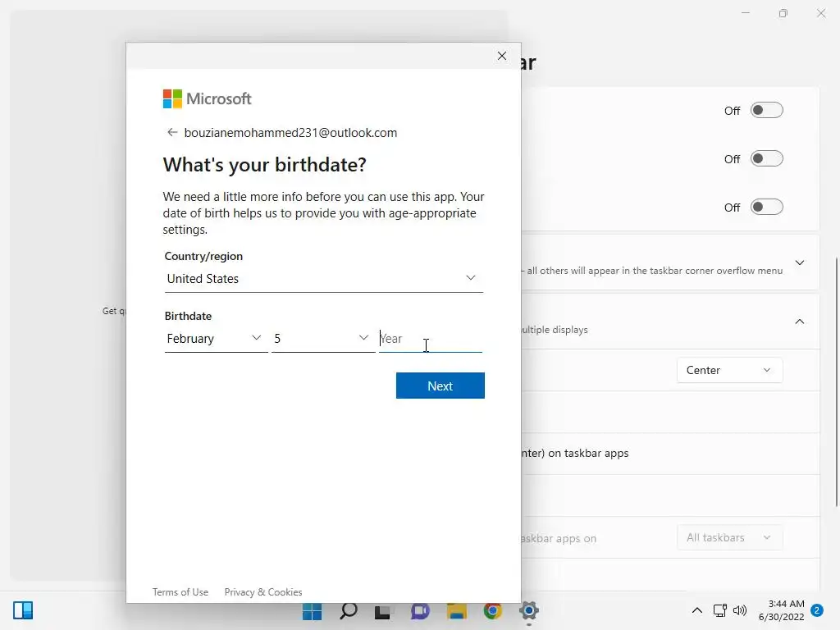Click the network icon in the tray

(x=720, y=610)
